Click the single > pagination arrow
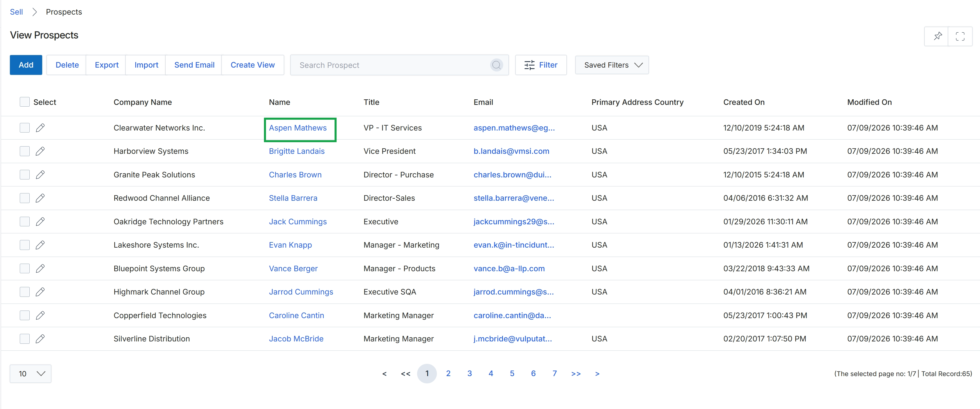The height and width of the screenshot is (409, 980). coord(597,373)
